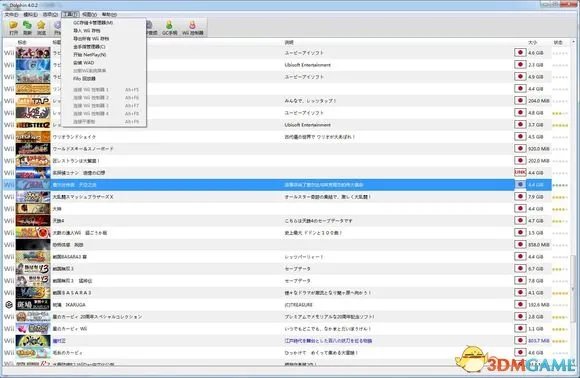Open Fifo 回放器 from the tools menu
580x378 pixels.
click(x=104, y=79)
